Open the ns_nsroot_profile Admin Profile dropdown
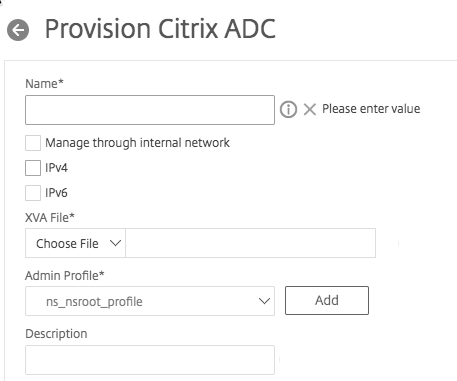The width and height of the screenshot is (457, 381). coord(150,301)
